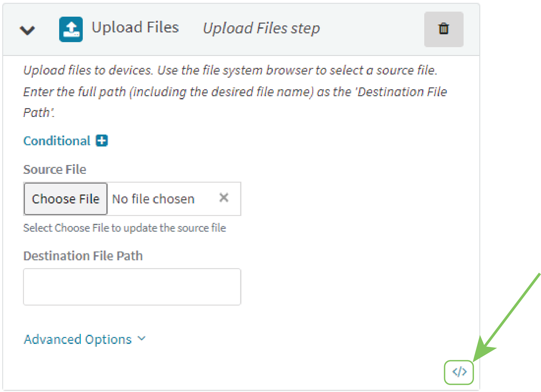Focus the Destination File Path field
The width and height of the screenshot is (541, 392).
(132, 286)
